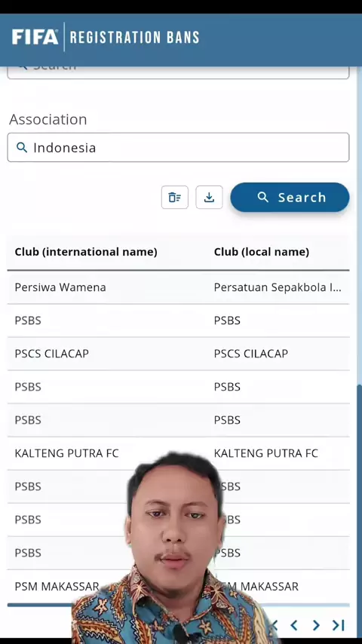Select the Persiwa Wamena row
The image size is (362, 644).
(178, 287)
